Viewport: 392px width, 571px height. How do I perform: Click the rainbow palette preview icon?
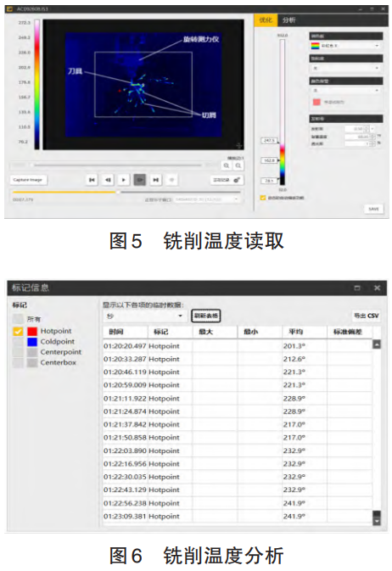[315, 46]
